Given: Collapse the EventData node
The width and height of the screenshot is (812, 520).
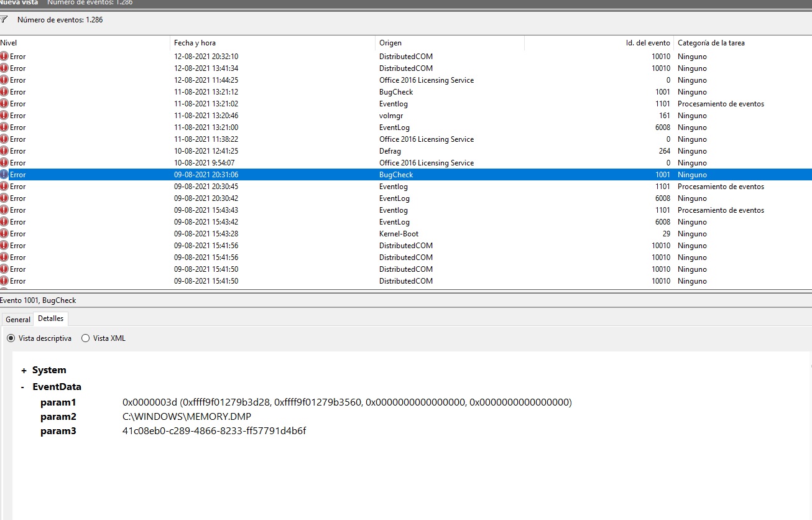Looking at the screenshot, I should pos(23,387).
